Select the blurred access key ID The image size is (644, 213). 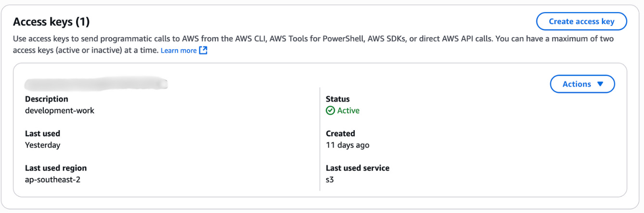click(x=97, y=84)
